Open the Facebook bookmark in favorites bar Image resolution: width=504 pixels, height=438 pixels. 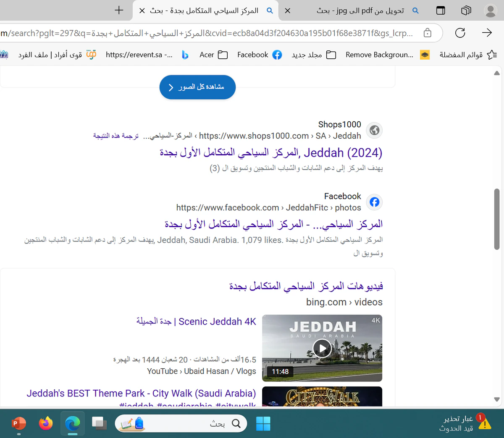click(x=259, y=55)
